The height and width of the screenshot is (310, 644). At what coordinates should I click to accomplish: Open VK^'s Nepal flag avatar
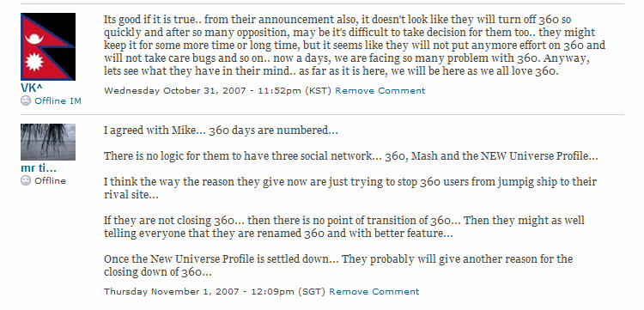tap(48, 46)
